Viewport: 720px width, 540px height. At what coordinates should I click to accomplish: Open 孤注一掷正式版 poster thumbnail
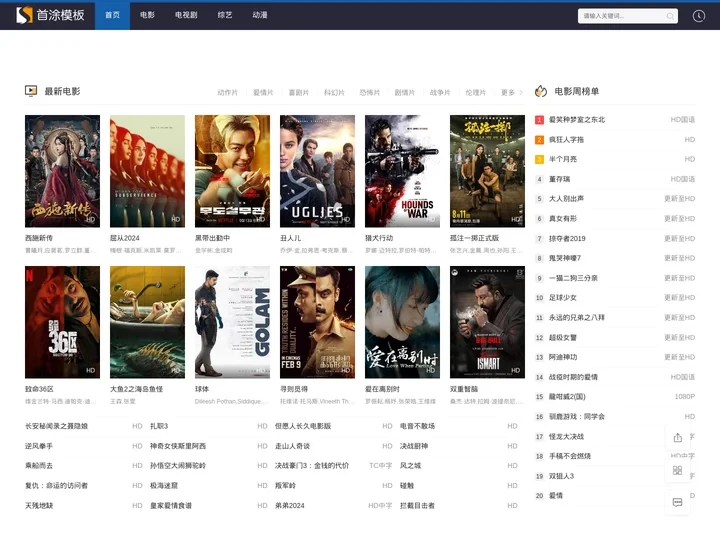coord(487,171)
